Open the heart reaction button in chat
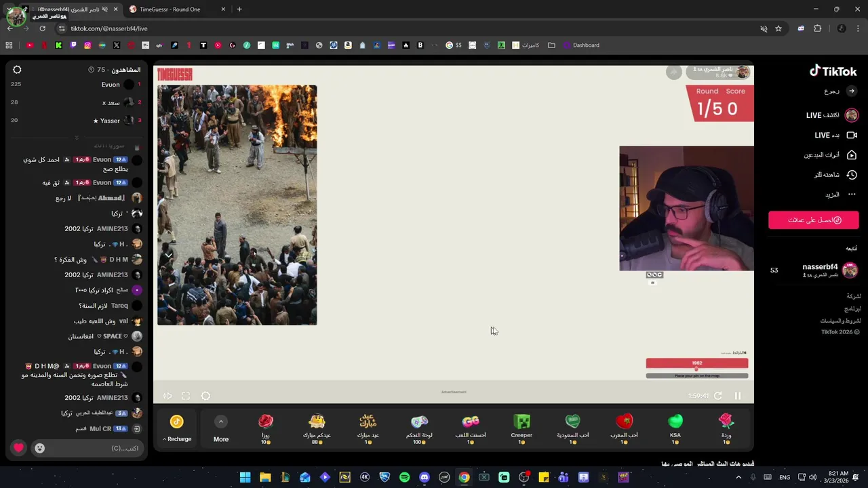868x488 pixels. click(x=18, y=448)
